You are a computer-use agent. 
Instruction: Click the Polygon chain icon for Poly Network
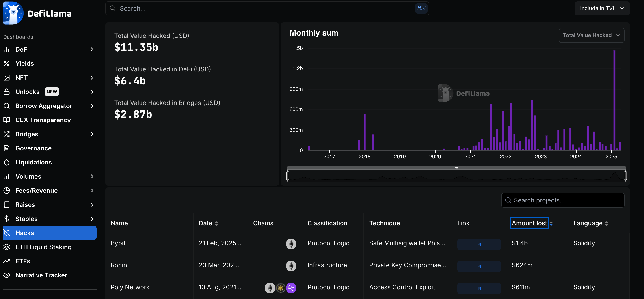(291, 288)
